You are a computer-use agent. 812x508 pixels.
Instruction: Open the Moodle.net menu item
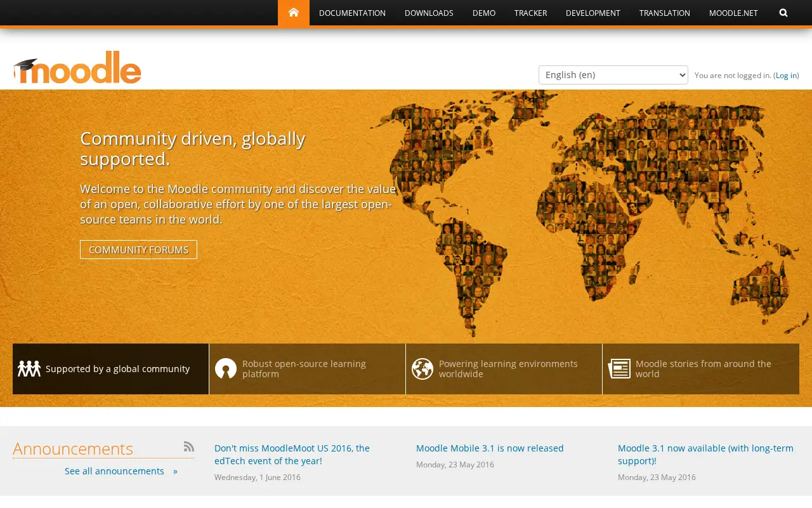(x=733, y=13)
